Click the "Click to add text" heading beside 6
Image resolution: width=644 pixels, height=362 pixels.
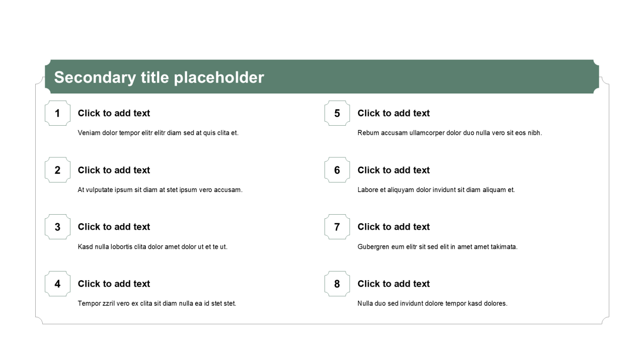click(394, 170)
